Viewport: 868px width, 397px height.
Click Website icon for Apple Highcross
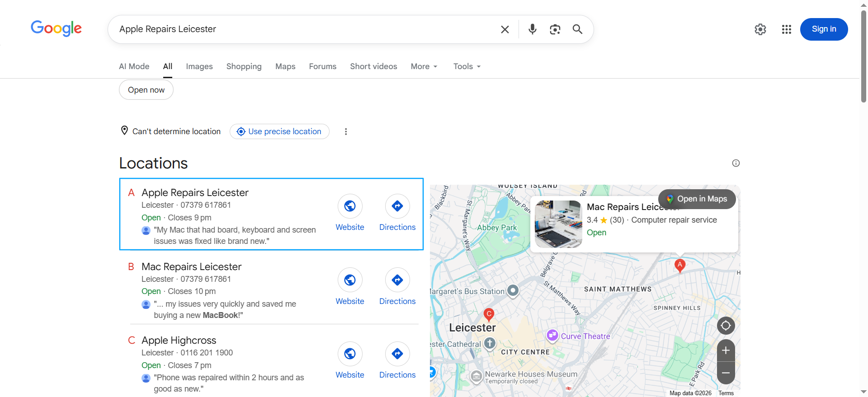(350, 354)
